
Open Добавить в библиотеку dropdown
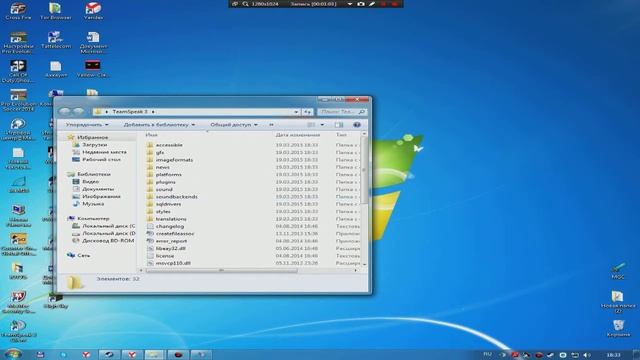click(x=159, y=124)
